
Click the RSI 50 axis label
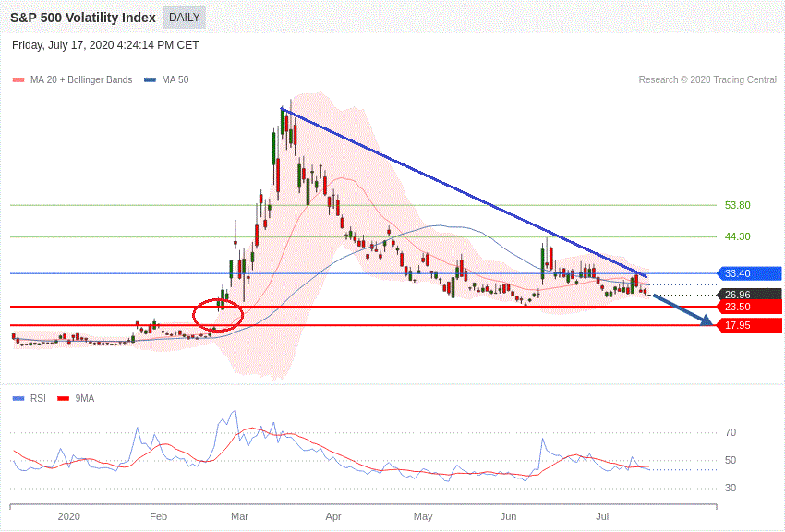coord(731,461)
